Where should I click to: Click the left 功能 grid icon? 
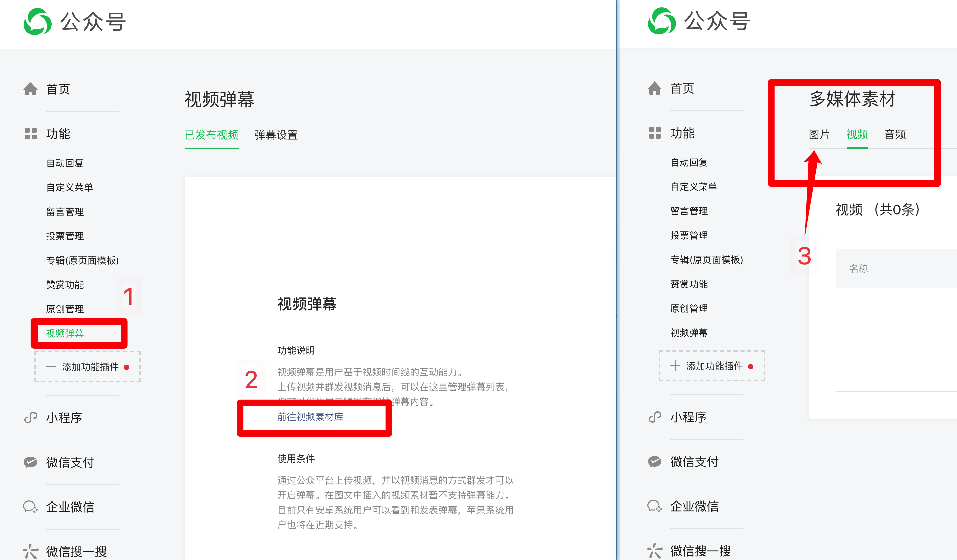point(30,134)
